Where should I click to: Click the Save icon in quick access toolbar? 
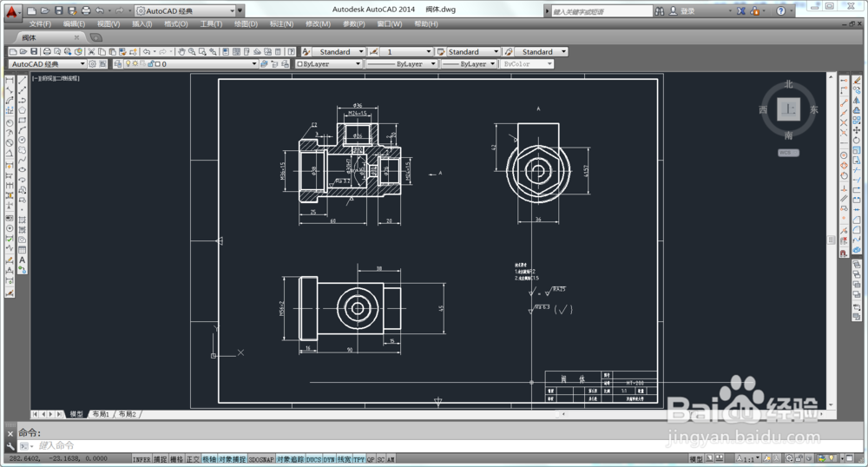[59, 10]
